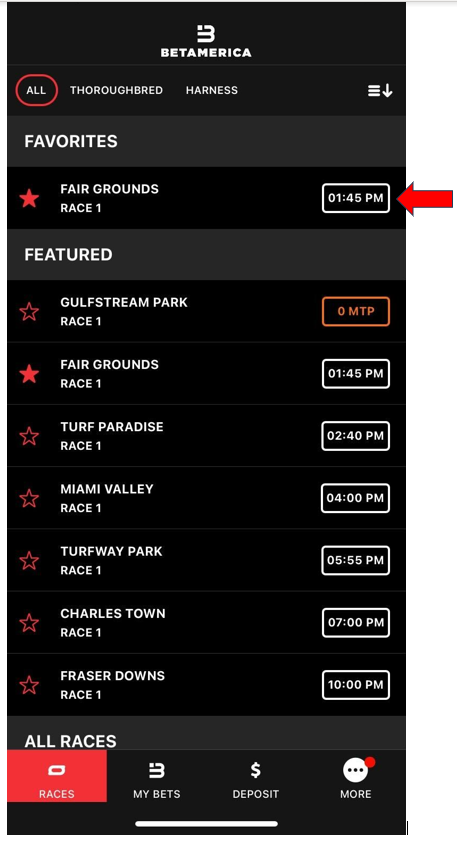Open the sort order icon
The image size is (457, 841).
coord(380,91)
